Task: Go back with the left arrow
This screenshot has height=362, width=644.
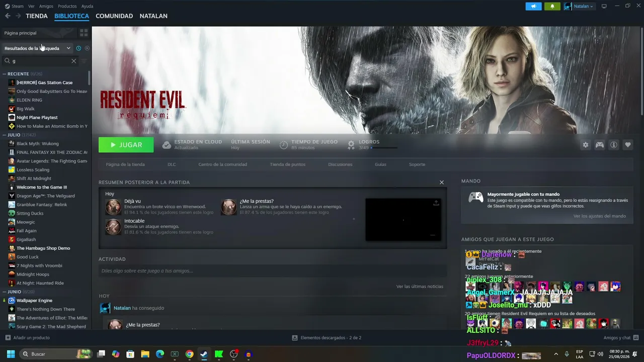Action: click(x=8, y=16)
